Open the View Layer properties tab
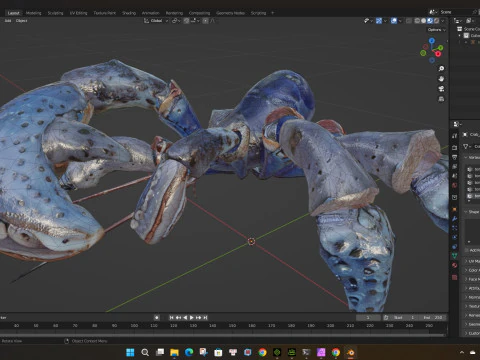The height and width of the screenshot is (360, 480). 455,166
